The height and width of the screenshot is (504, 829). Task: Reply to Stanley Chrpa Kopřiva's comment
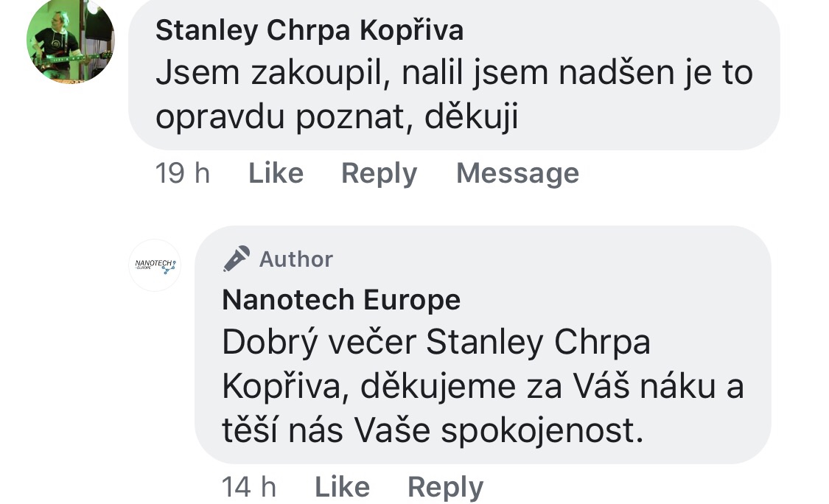point(379,173)
